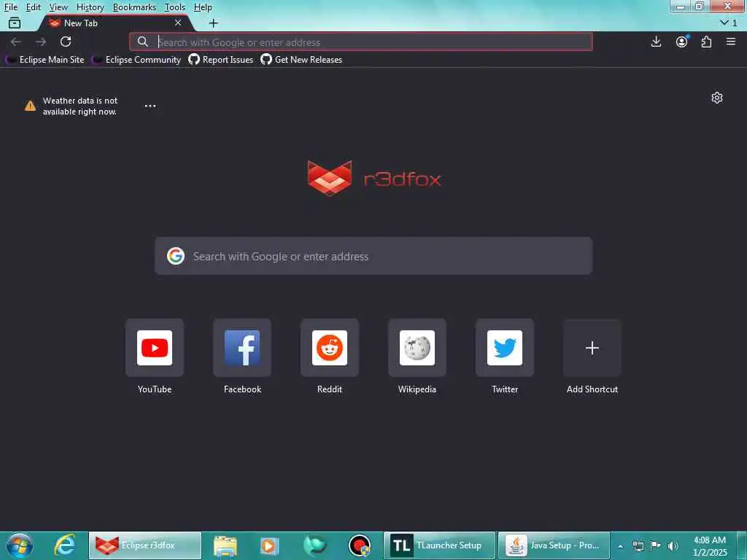Open the Windows Start button
Viewport: 747px width, 560px height.
point(20,545)
